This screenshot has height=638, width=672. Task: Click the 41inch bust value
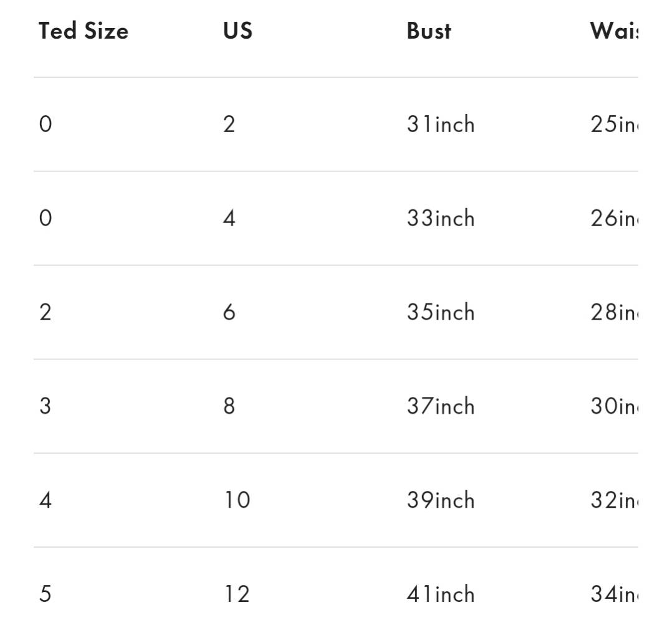pyautogui.click(x=441, y=594)
